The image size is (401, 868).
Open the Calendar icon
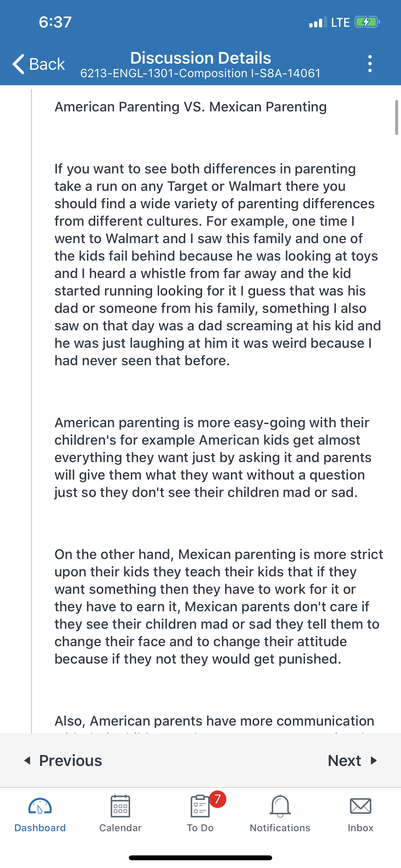pyautogui.click(x=120, y=806)
